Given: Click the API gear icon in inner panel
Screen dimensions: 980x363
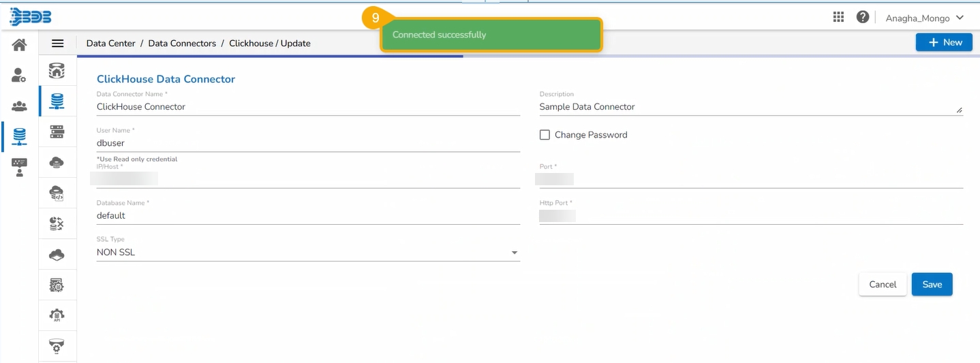Looking at the screenshot, I should pyautogui.click(x=57, y=315).
